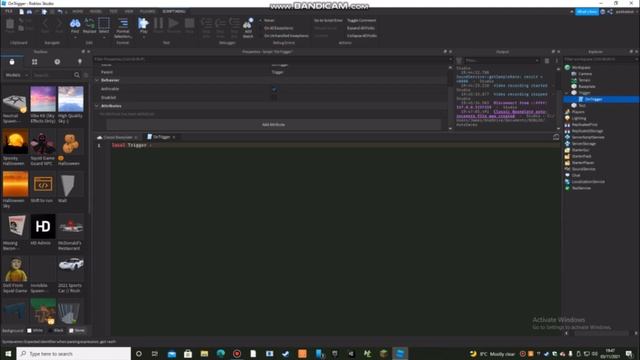Click the Toolbox filter icon beside search
The height and width of the screenshot is (360, 640).
86,75
